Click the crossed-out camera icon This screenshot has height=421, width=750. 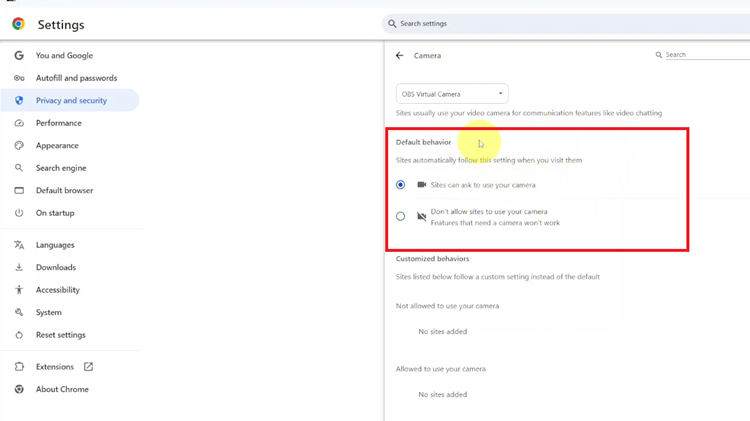click(421, 217)
